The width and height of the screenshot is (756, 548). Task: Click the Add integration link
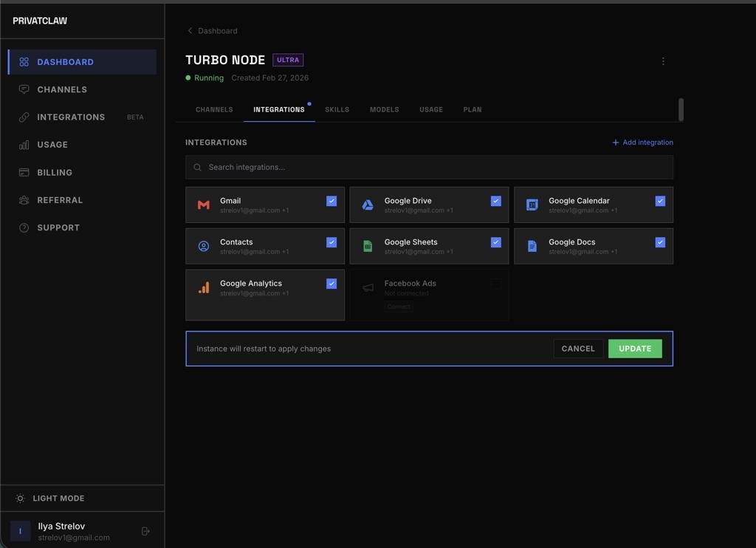642,143
